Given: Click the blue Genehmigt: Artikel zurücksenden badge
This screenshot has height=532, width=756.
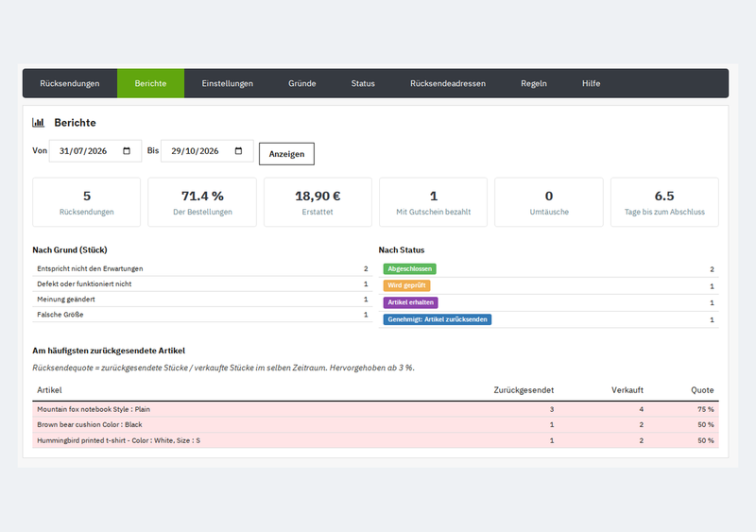Looking at the screenshot, I should 438,319.
